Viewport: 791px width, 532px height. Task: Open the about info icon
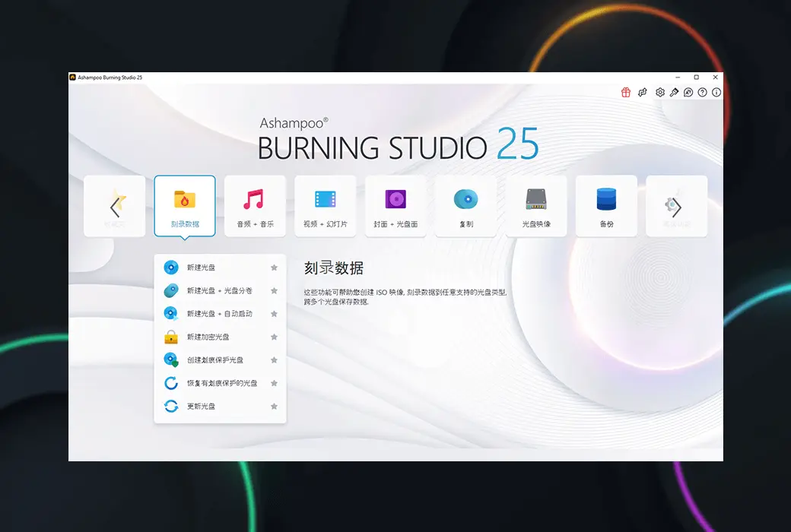click(x=716, y=92)
